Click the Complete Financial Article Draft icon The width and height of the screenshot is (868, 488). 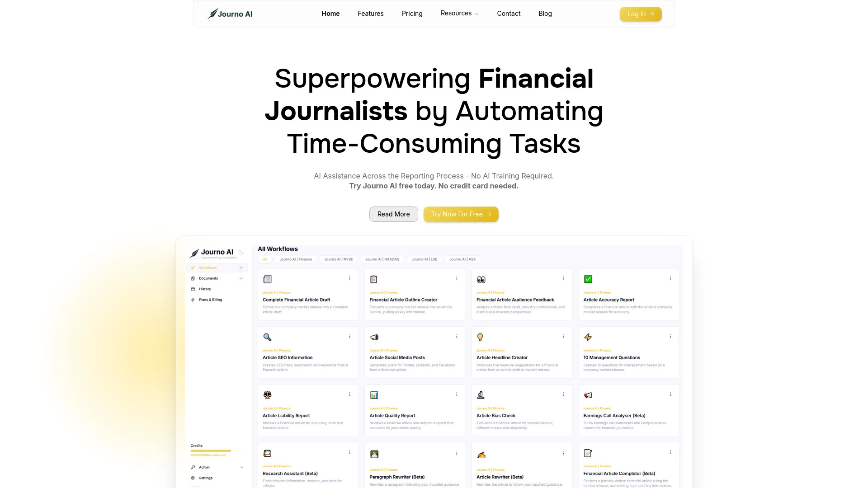[x=268, y=279]
